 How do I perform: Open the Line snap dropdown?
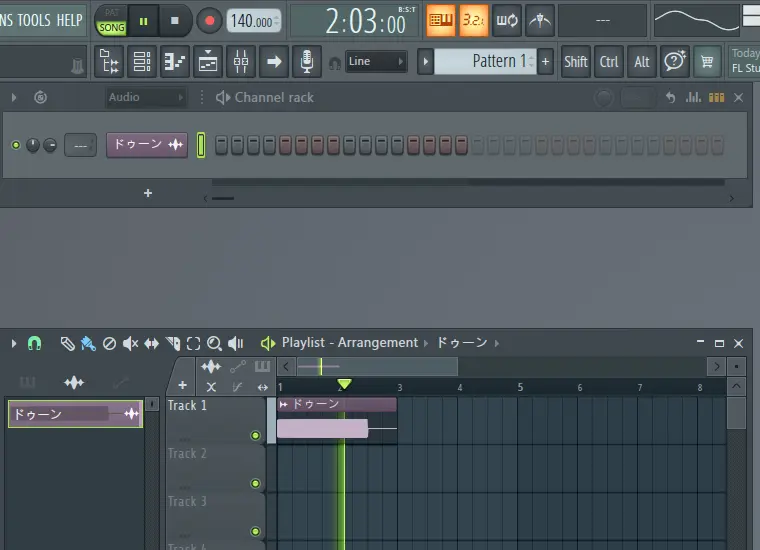[x=376, y=62]
